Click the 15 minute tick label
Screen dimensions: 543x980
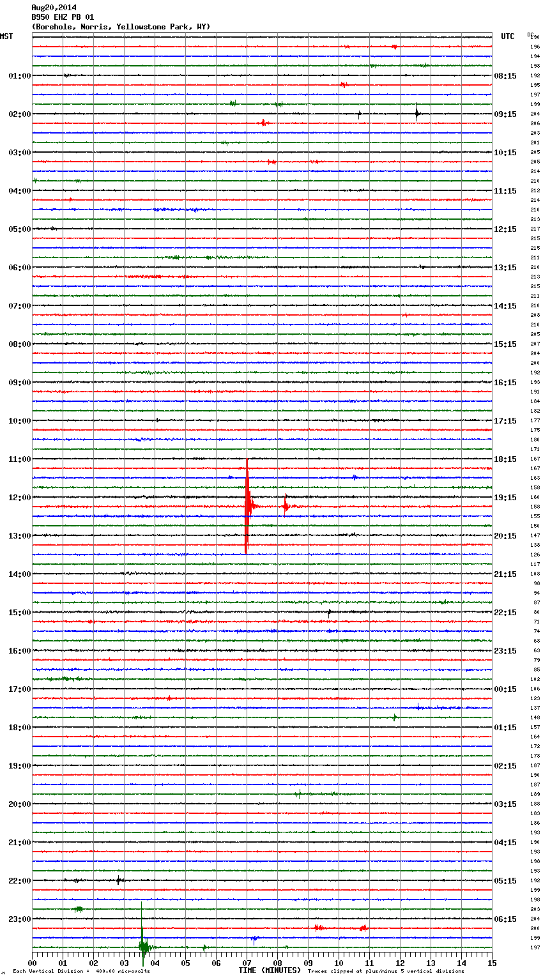click(491, 963)
